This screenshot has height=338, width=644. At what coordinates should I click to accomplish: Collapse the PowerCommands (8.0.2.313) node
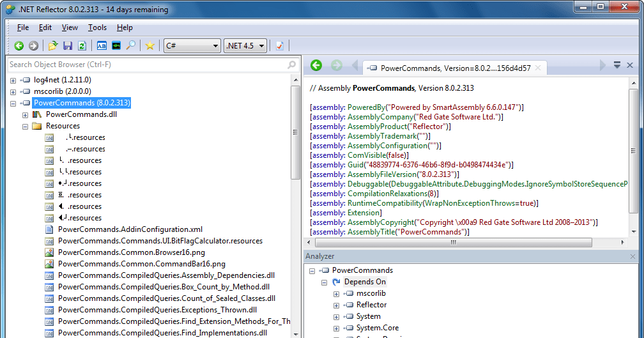pyautogui.click(x=13, y=104)
